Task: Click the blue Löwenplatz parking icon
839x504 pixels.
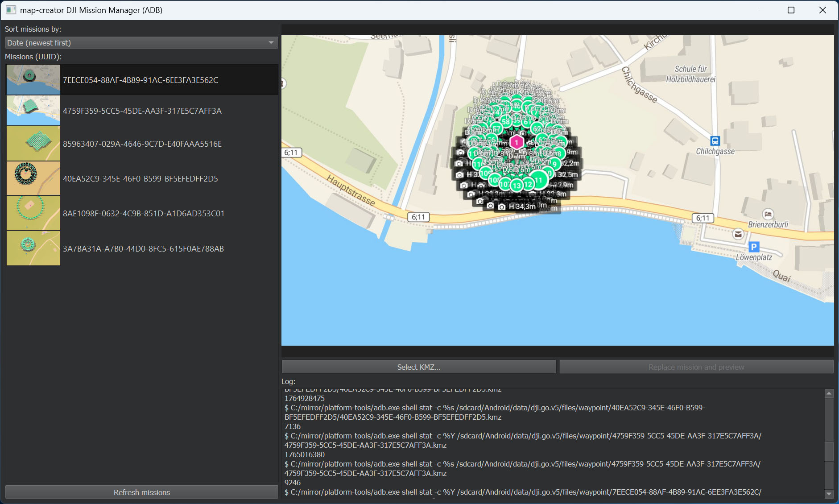Action: tap(754, 247)
